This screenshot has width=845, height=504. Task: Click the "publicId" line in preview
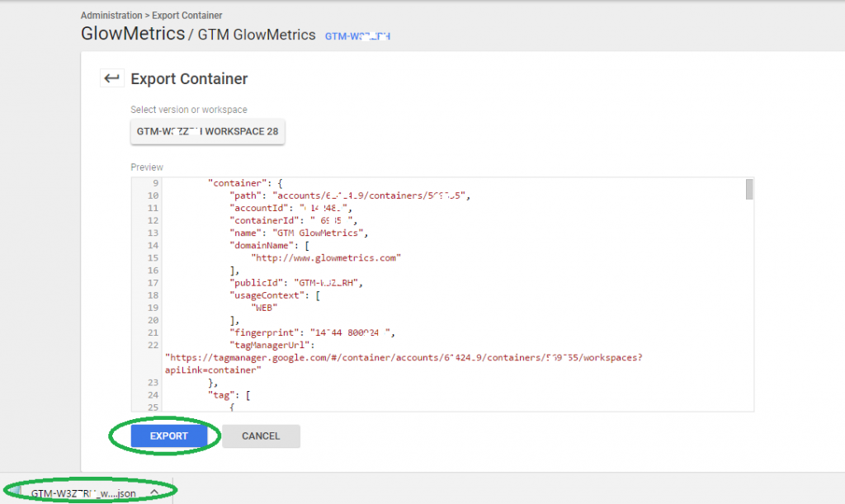pos(296,283)
